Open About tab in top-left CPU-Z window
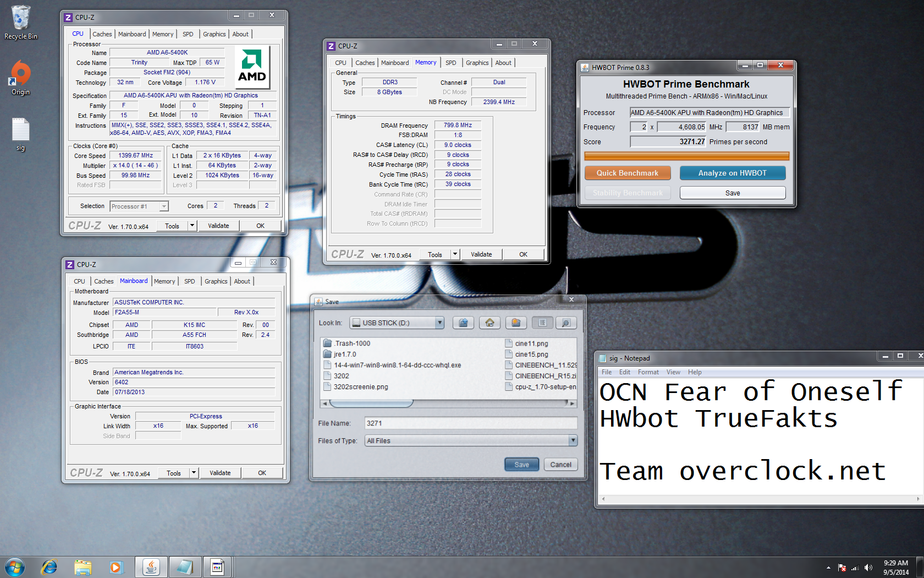Viewport: 924px width, 578px height. pos(240,34)
